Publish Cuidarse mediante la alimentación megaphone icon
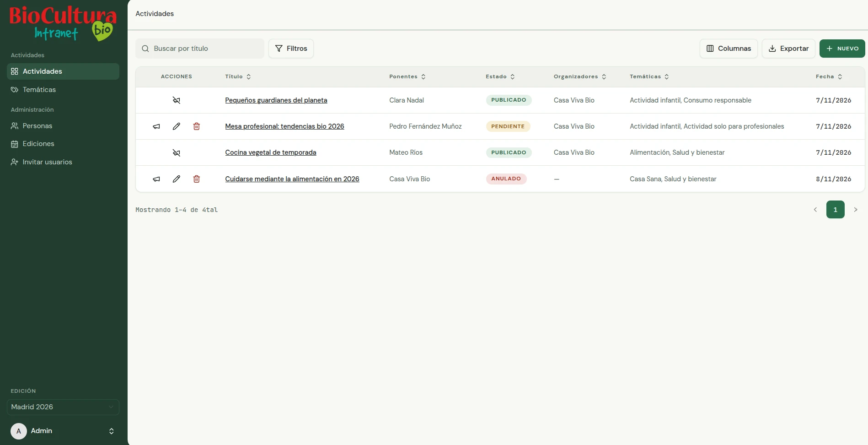Viewport: 868px width, 445px height. [x=156, y=179]
